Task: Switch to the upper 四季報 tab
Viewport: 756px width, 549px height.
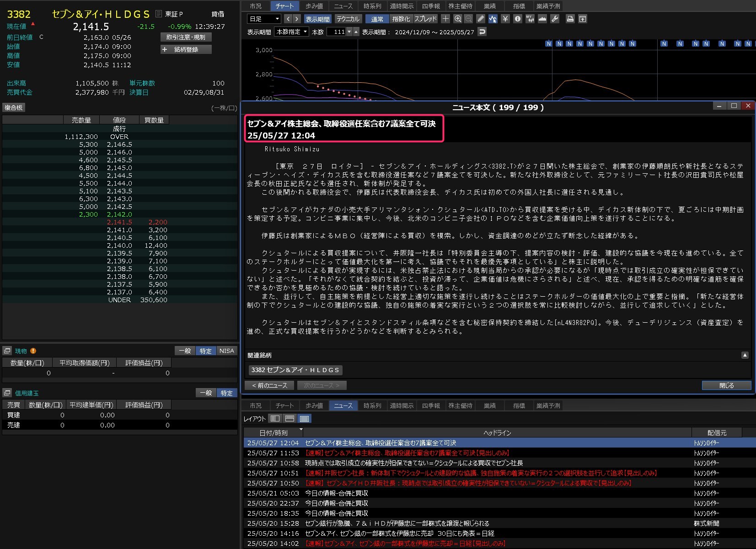Action: pyautogui.click(x=431, y=6)
